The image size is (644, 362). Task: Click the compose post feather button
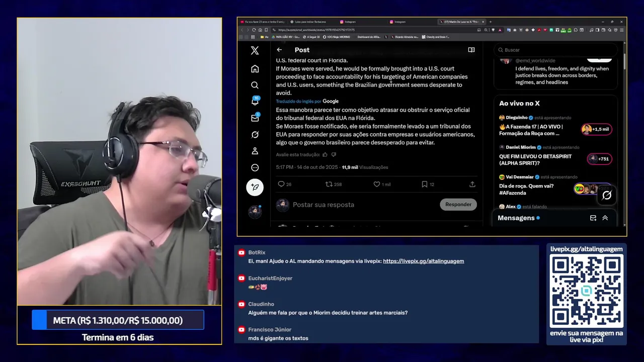[255, 187]
